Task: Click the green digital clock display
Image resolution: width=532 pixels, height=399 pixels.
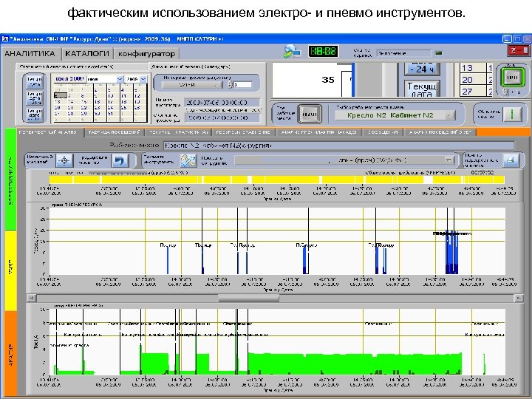Action: [x=324, y=51]
